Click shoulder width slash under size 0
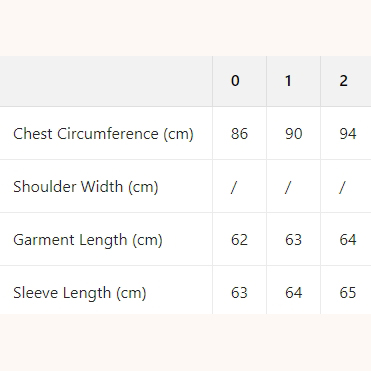371x371 pixels. click(x=234, y=187)
